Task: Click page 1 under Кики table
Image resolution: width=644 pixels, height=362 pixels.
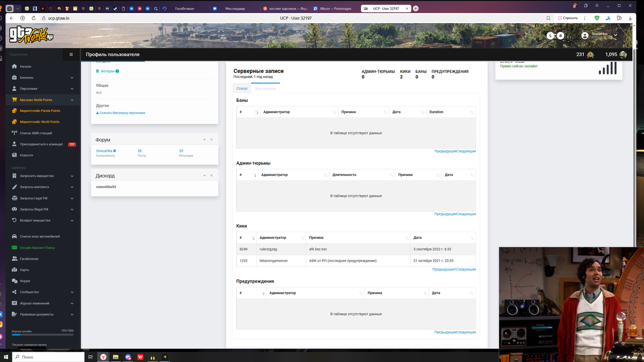Action: tap(455, 269)
